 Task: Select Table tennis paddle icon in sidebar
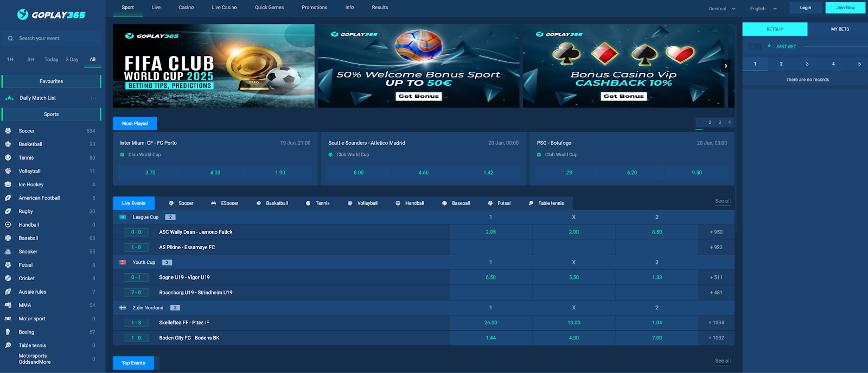click(x=8, y=345)
